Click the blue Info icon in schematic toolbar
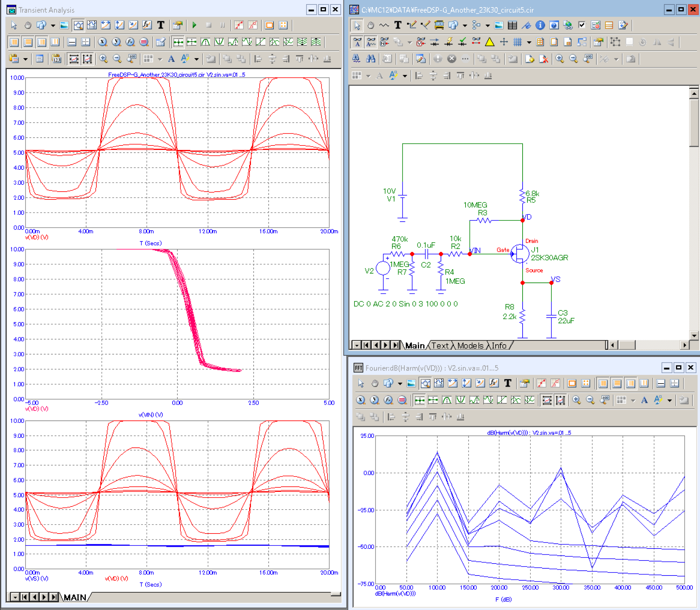700x610 pixels. click(540, 25)
